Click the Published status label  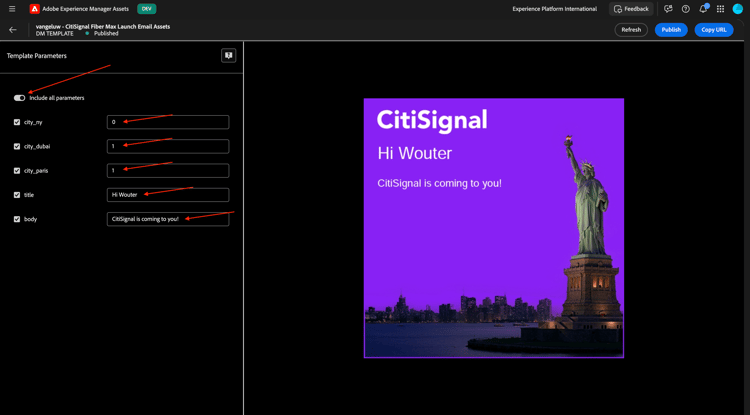pyautogui.click(x=106, y=33)
